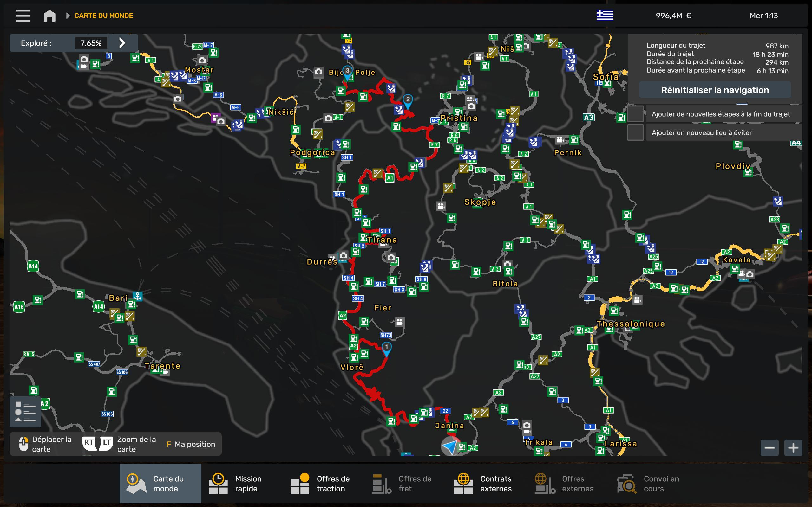This screenshot has height=507, width=812.
Task: Zoom out with the minus button
Action: (x=769, y=448)
